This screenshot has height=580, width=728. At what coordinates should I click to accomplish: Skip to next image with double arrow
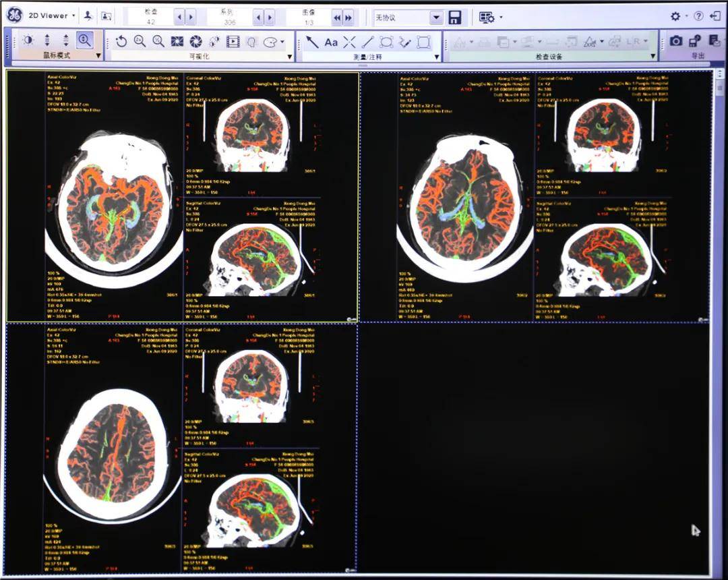coord(348,18)
